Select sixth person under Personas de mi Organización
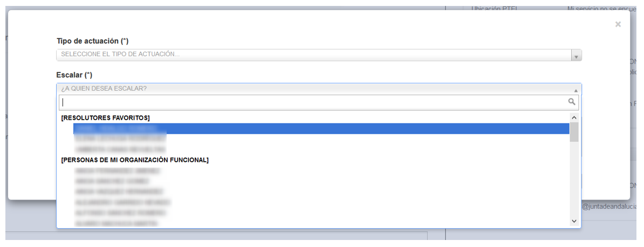Image resolution: width=644 pixels, height=247 pixels. 321,224
